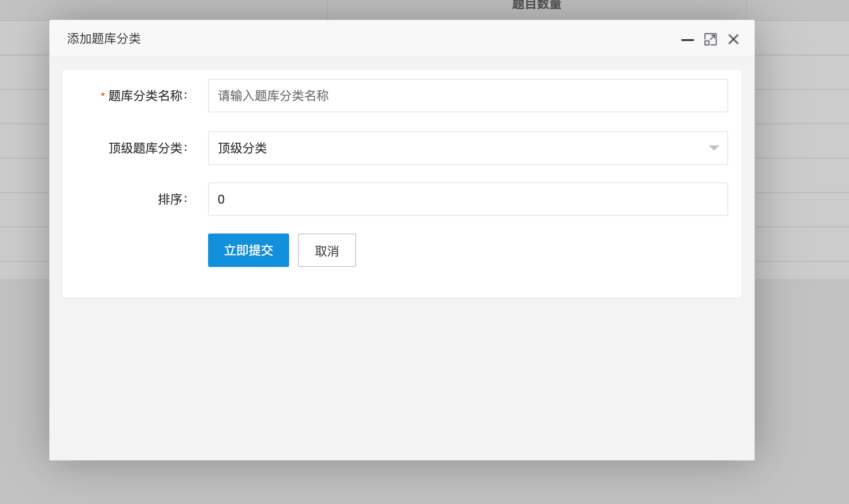The height and width of the screenshot is (504, 849).
Task: Click the dropdown arrow beside 顶级分类
Action: point(714,148)
